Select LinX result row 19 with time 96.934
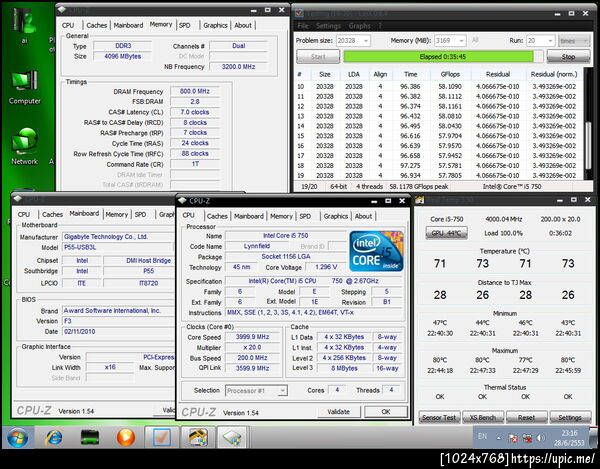 point(439,176)
